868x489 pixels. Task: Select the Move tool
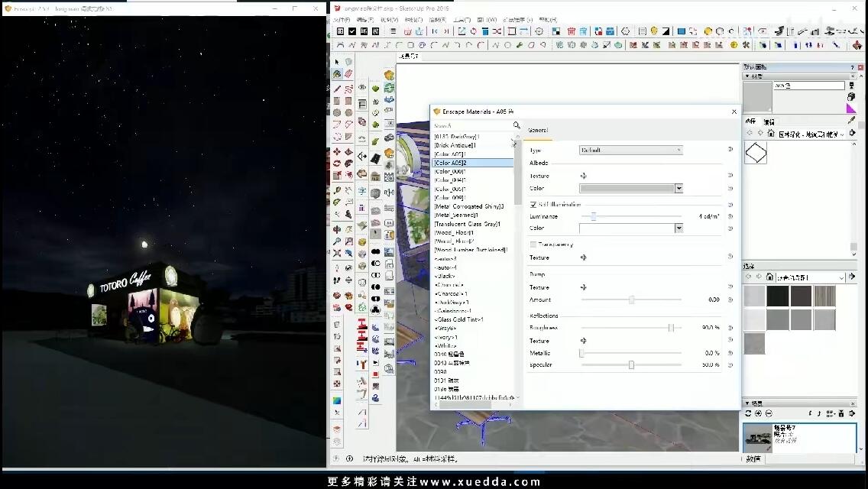coord(337,151)
